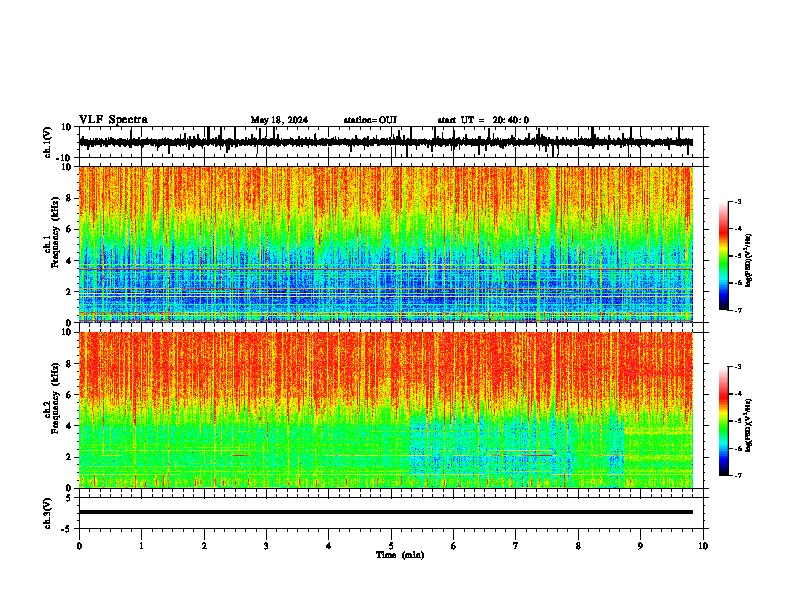The image size is (792, 612).
Task: Click the "ch.1(V)" waveform axis label
Action: click(x=48, y=142)
